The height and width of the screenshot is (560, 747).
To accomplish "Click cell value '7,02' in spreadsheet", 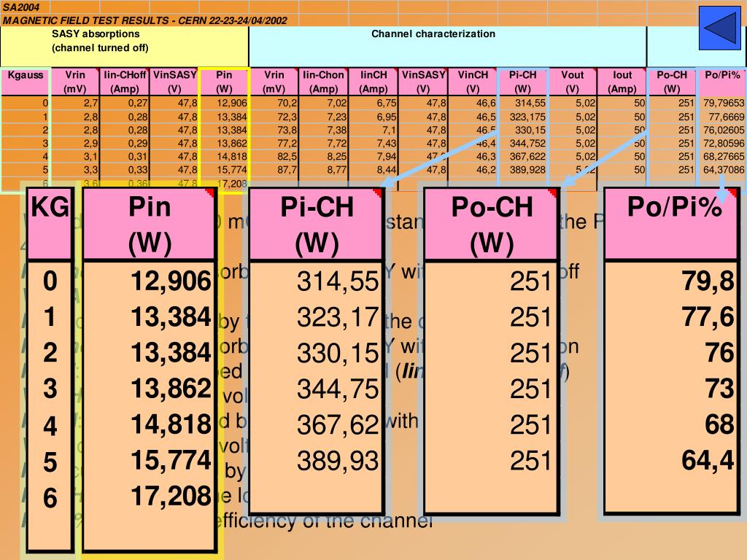I will point(336,103).
